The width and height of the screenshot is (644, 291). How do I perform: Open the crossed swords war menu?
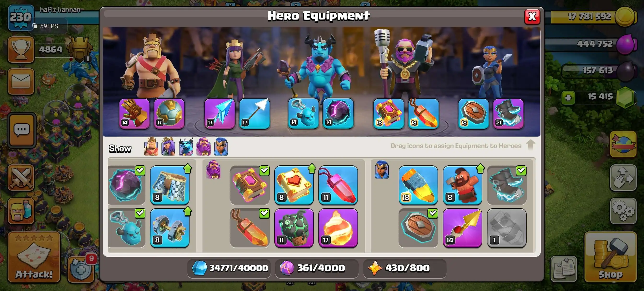point(21,177)
